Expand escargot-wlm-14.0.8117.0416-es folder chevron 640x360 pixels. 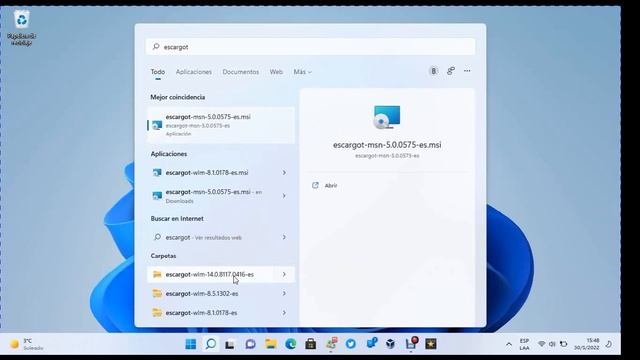click(284, 274)
